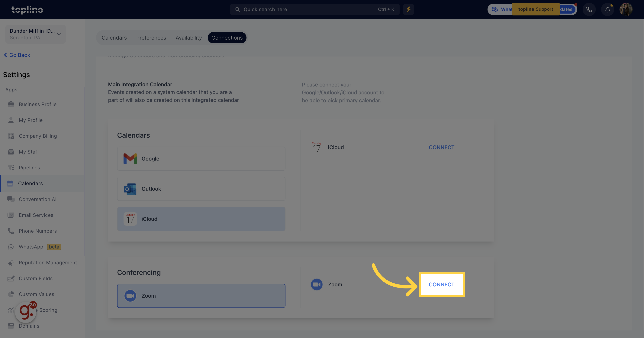Viewport: 644px width, 338px height.
Task: Click the iCloud calendar icon
Action: (130, 219)
